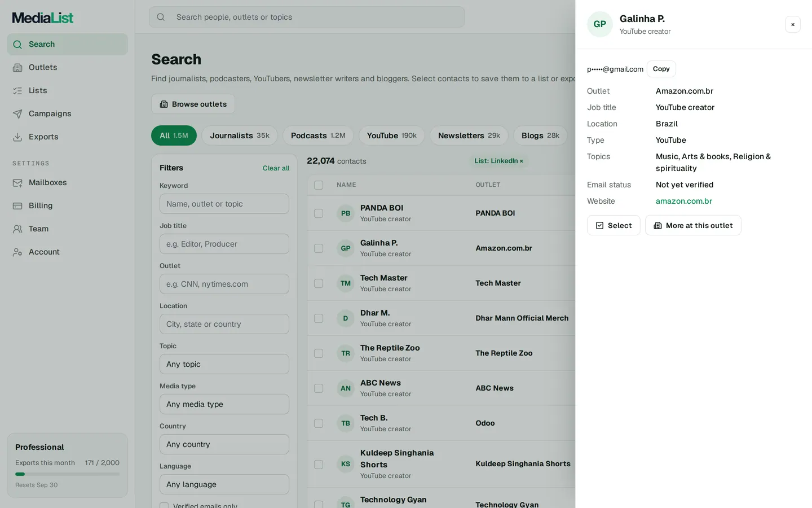This screenshot has width=812, height=508.
Task: Check the Galinha P. row checkbox
Action: click(x=319, y=248)
